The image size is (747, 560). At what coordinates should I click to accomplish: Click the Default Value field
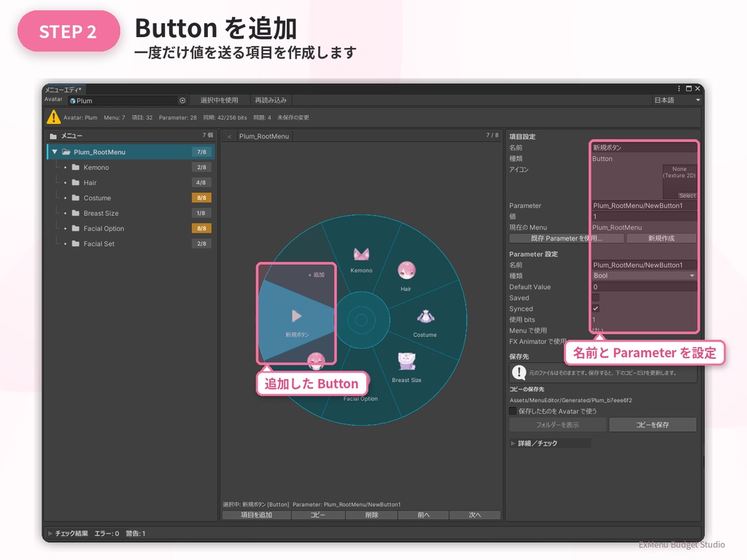[x=644, y=287]
